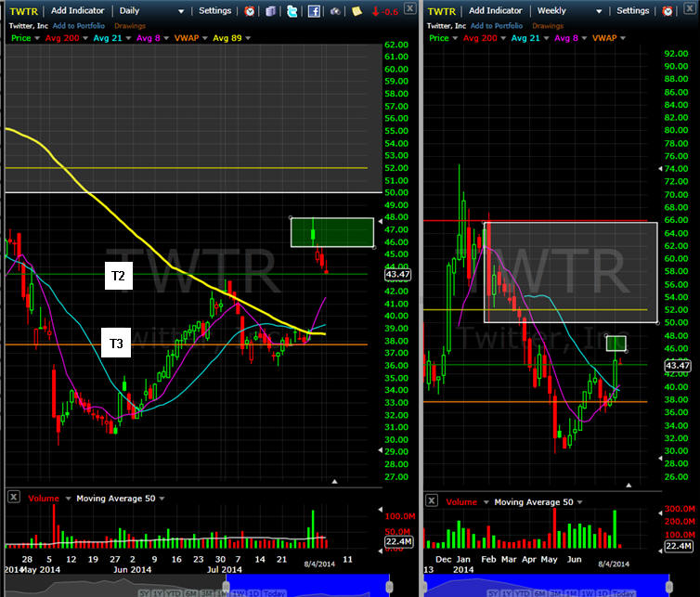Select the T2 label on the Daily chart
This screenshot has height=597, width=700.
(x=120, y=276)
